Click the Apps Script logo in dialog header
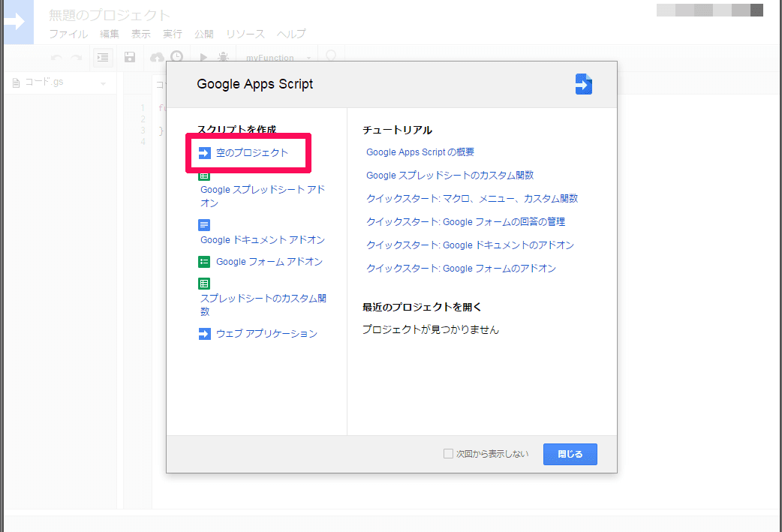The width and height of the screenshot is (782, 532). coord(584,84)
